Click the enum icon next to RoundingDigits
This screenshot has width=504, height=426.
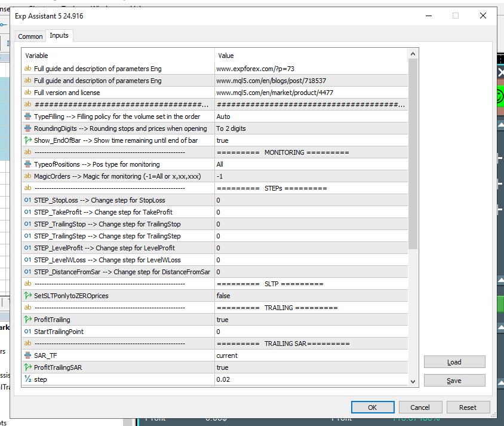tap(28, 128)
